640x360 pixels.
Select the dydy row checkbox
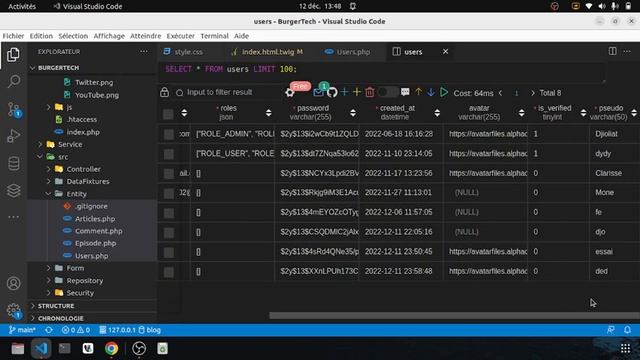coord(169,154)
